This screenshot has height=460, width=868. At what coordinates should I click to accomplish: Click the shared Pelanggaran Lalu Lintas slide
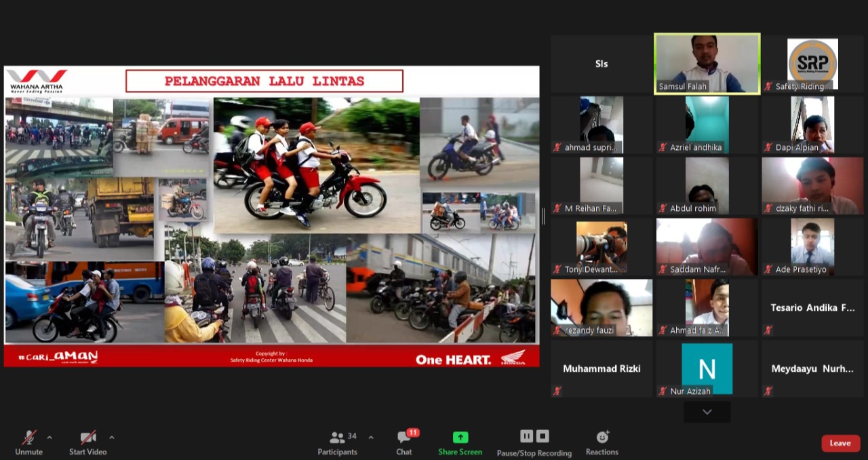(271, 216)
